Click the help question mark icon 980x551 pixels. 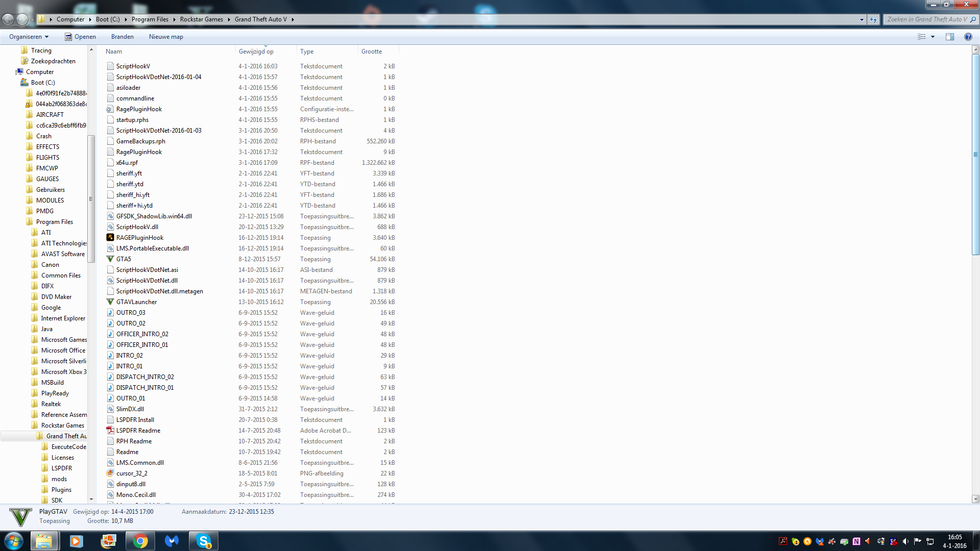(x=968, y=37)
